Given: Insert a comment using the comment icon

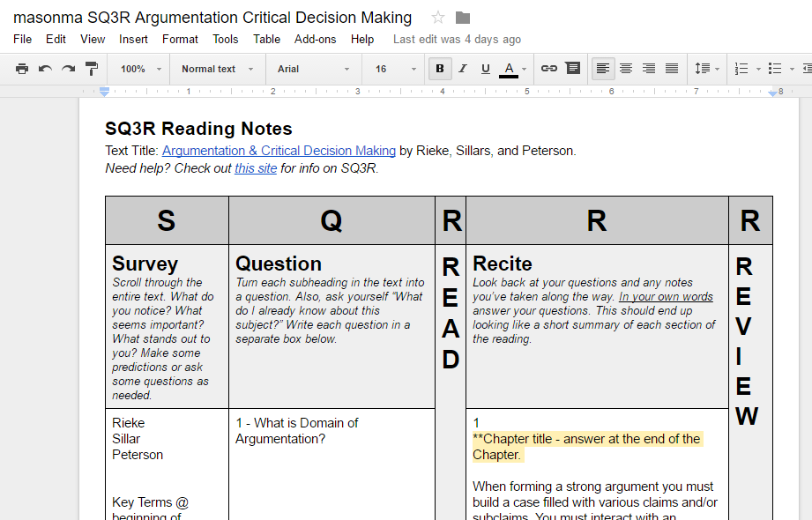Looking at the screenshot, I should 571,68.
